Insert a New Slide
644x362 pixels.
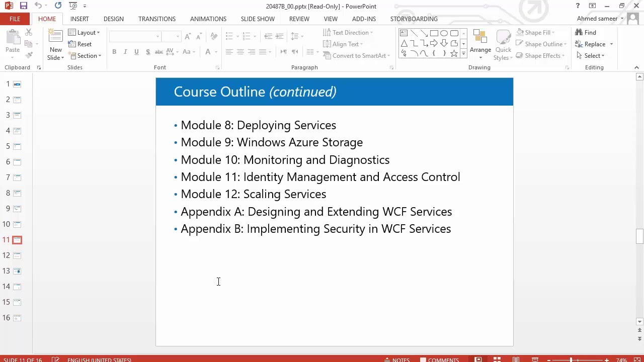(55, 44)
